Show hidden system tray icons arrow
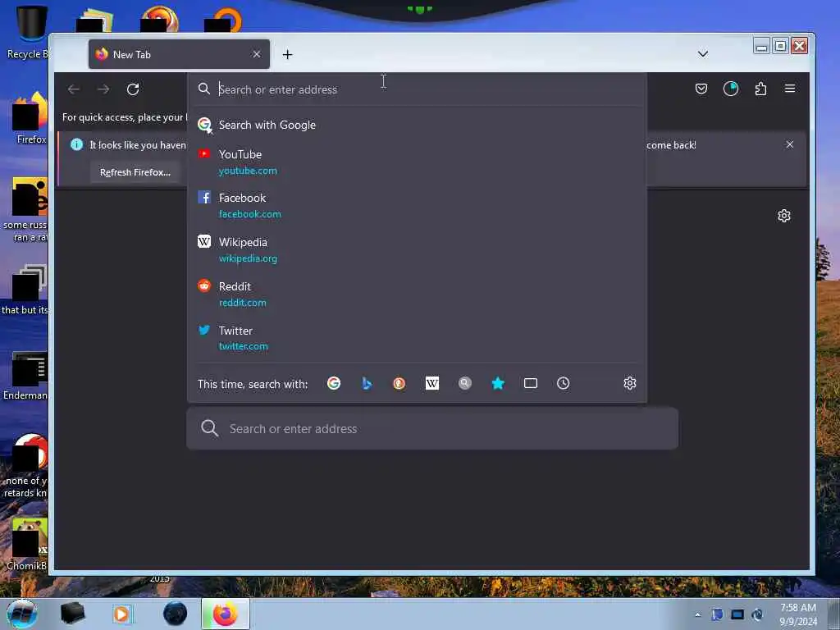The height and width of the screenshot is (630, 840). coord(697,615)
